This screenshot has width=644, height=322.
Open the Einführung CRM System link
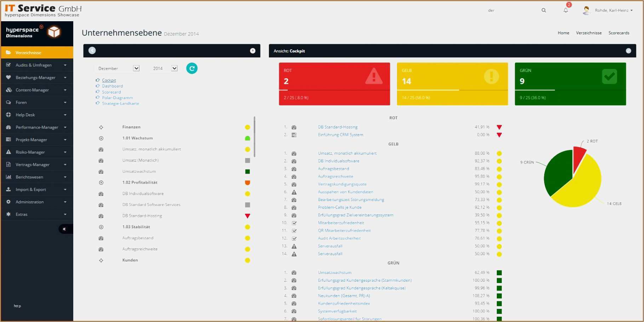tap(340, 135)
